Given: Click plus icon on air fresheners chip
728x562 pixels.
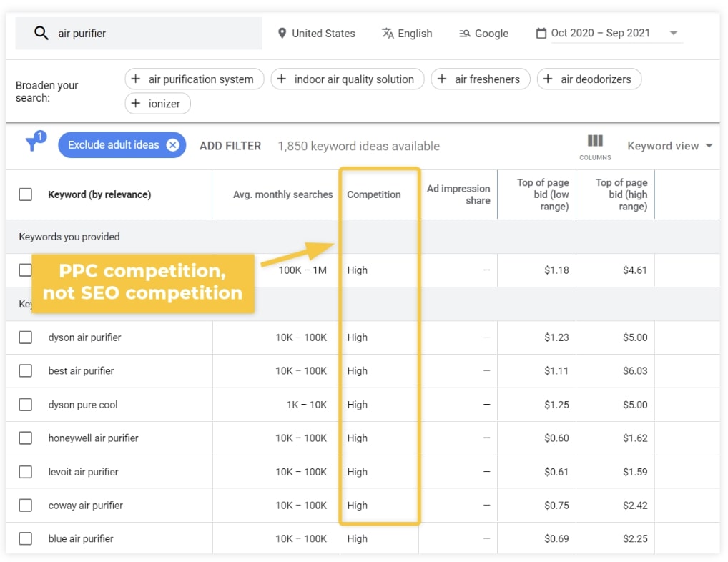Looking at the screenshot, I should (442, 79).
